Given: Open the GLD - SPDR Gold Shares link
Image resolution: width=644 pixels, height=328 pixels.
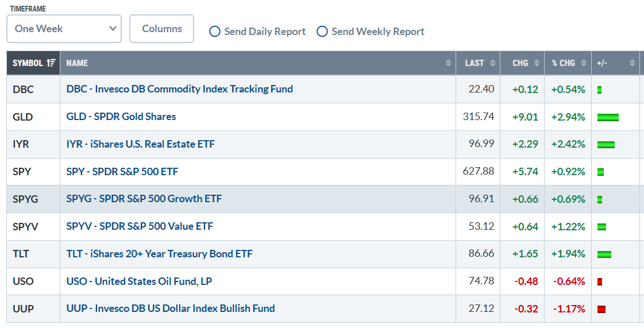Looking at the screenshot, I should tap(121, 117).
